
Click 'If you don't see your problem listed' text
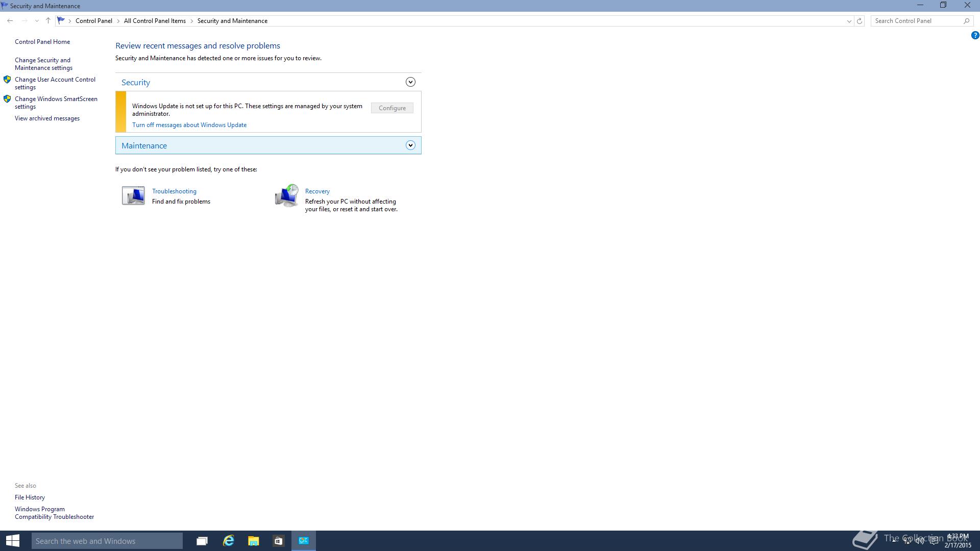click(186, 169)
